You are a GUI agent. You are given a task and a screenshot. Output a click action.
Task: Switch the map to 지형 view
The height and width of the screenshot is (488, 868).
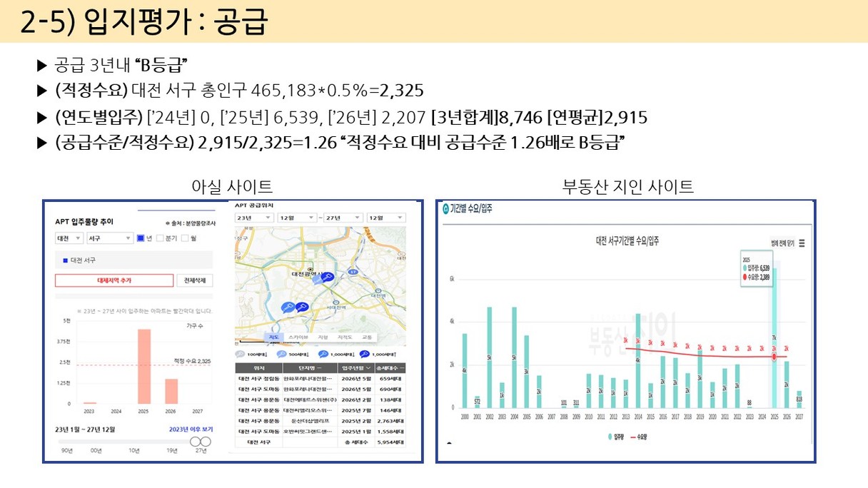coord(323,337)
